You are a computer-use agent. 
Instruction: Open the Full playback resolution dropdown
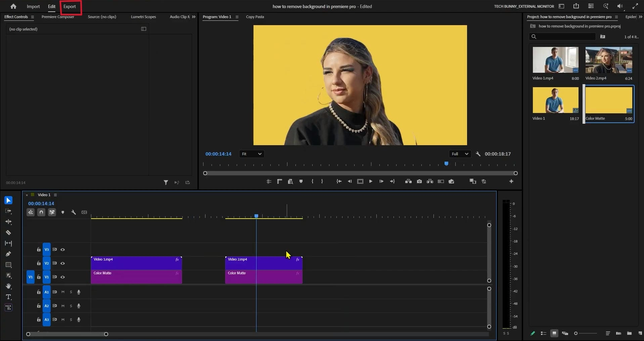(460, 154)
